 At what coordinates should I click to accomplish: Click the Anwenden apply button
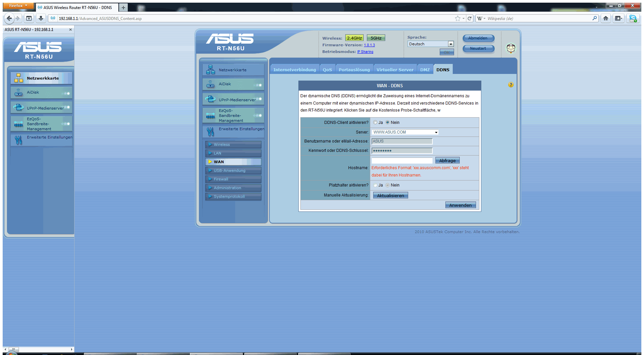coord(460,205)
